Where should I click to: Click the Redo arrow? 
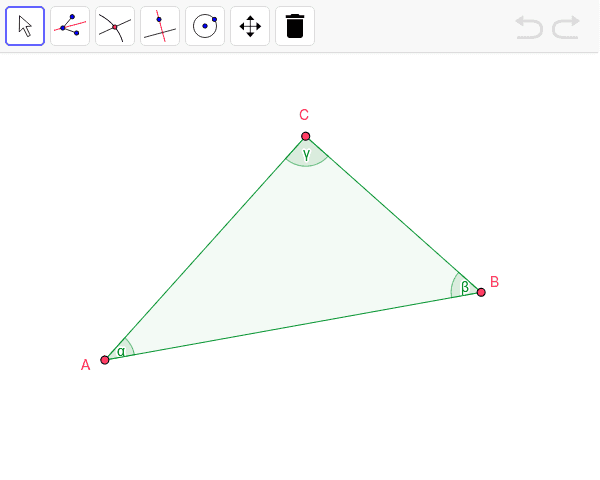pyautogui.click(x=566, y=27)
